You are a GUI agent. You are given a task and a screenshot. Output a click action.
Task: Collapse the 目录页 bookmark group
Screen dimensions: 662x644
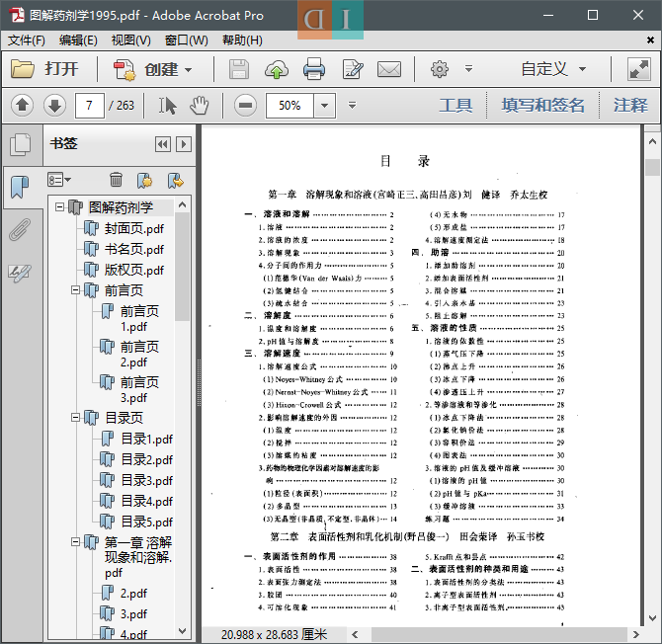pyautogui.click(x=75, y=418)
